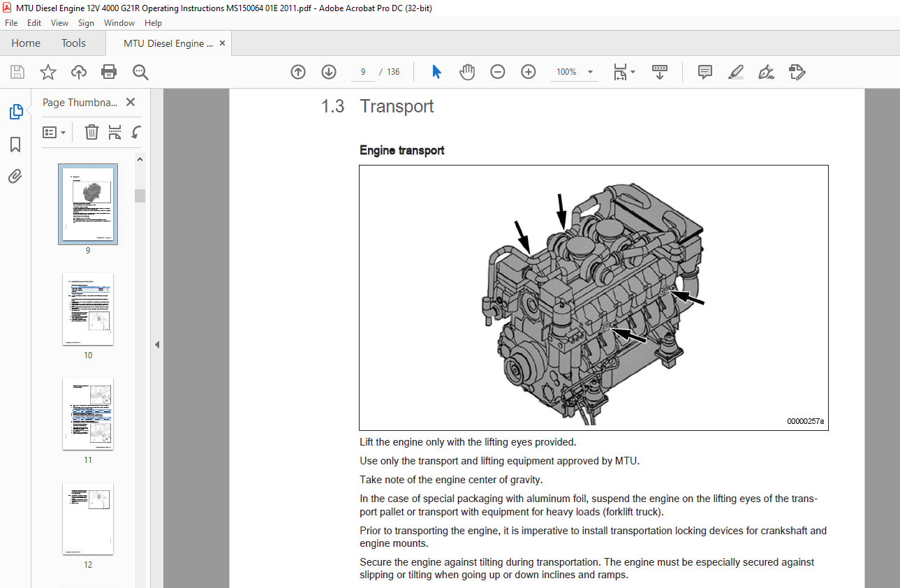Select page 10 thumbnail

coord(88,309)
